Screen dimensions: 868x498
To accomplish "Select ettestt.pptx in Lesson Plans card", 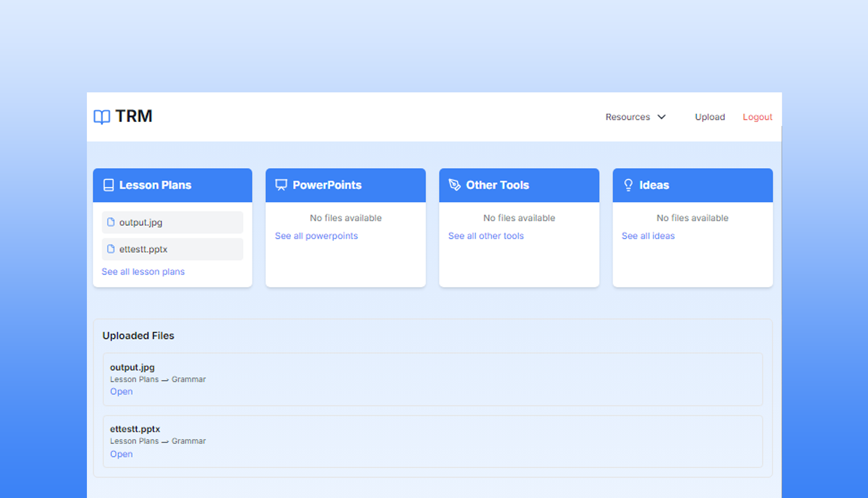I will pyautogui.click(x=143, y=250).
